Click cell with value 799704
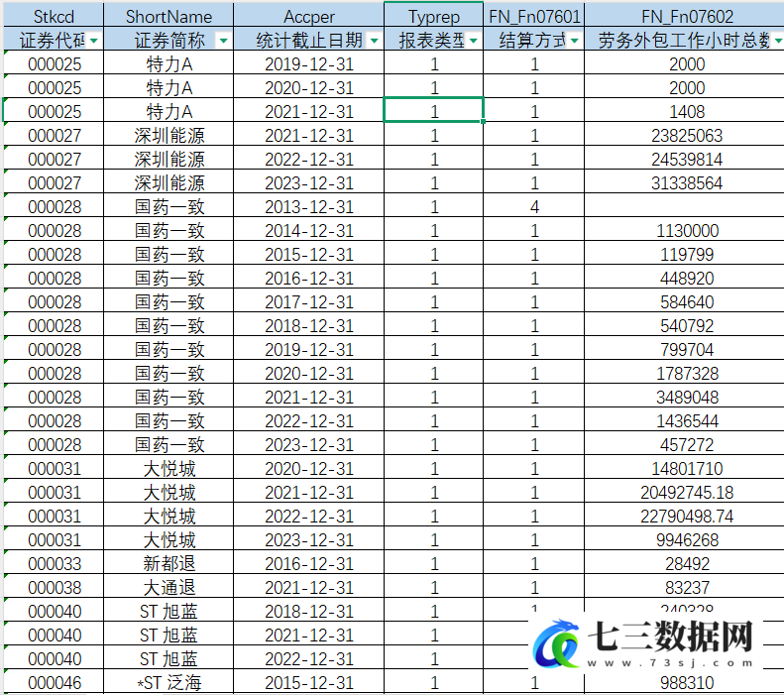 pos(685,350)
